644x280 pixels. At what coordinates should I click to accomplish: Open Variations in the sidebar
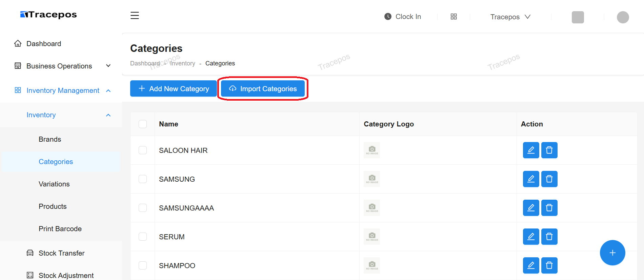click(54, 184)
